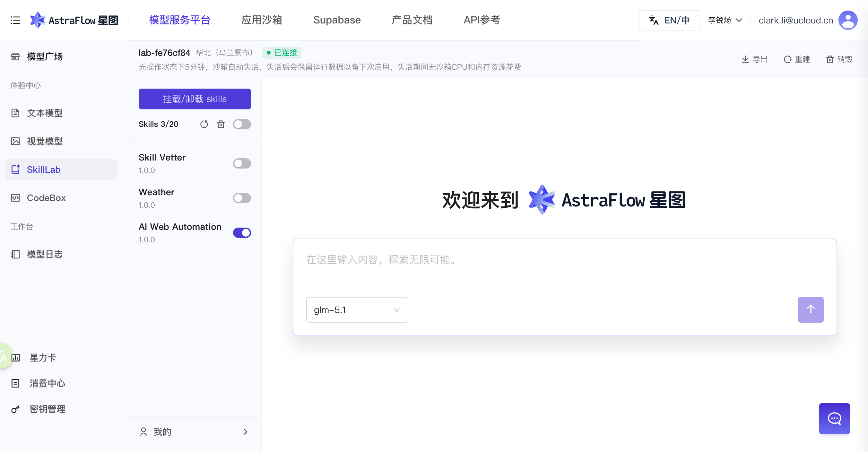Expand the 李锐炀 account dropdown
Screen dimensions: 868x452
coord(725,20)
